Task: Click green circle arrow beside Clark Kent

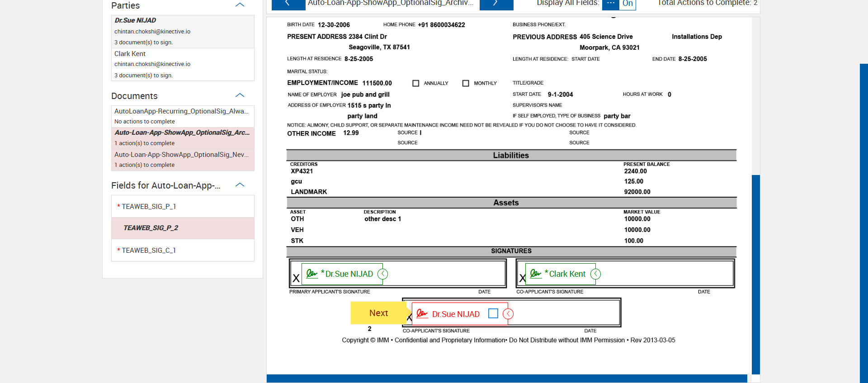Action: [x=595, y=274]
